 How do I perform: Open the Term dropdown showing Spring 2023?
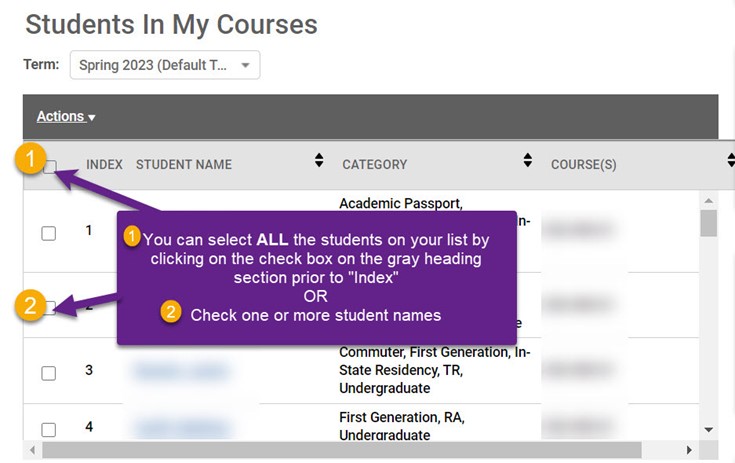[164, 65]
